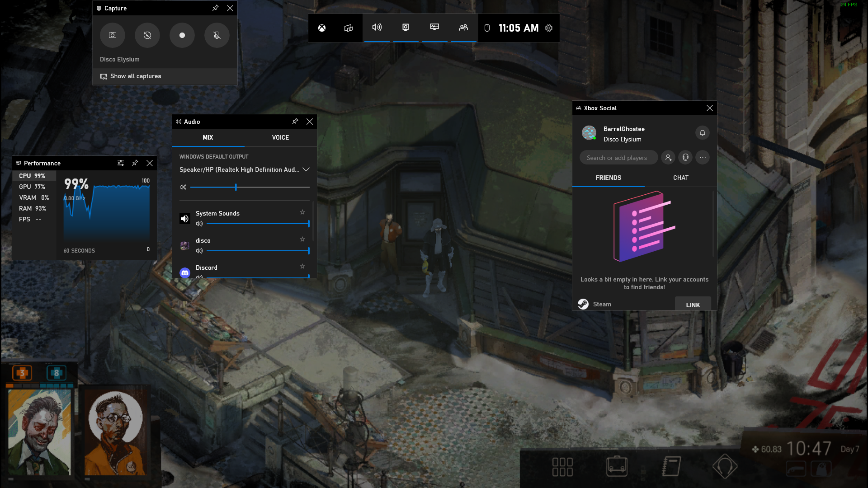868x488 pixels.
Task: Switch to the FRIENDS tab
Action: click(x=609, y=178)
